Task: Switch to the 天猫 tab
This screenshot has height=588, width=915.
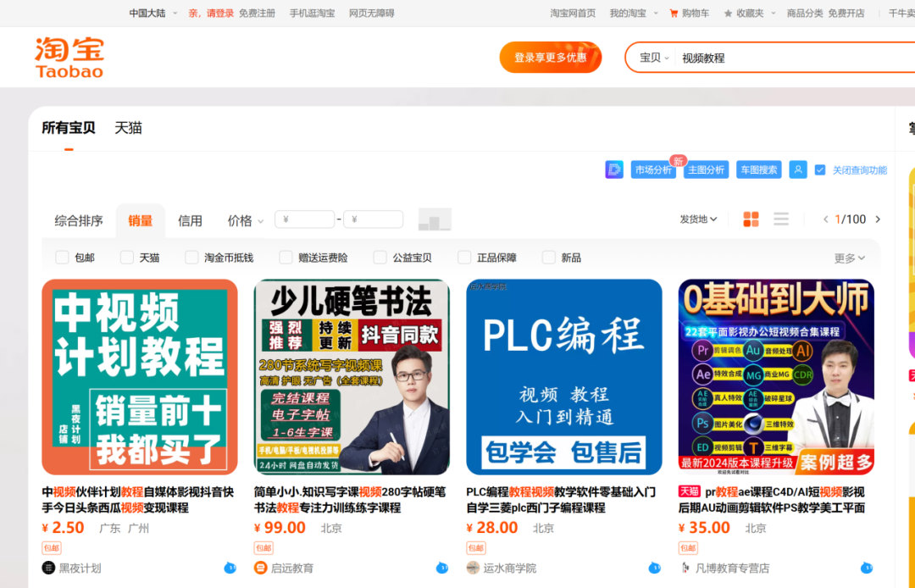Action: [x=129, y=128]
